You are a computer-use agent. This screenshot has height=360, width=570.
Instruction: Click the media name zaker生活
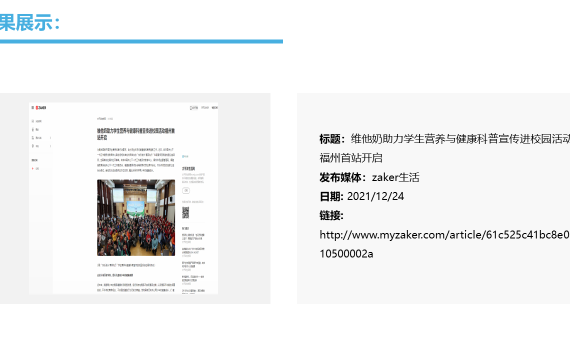click(x=396, y=177)
